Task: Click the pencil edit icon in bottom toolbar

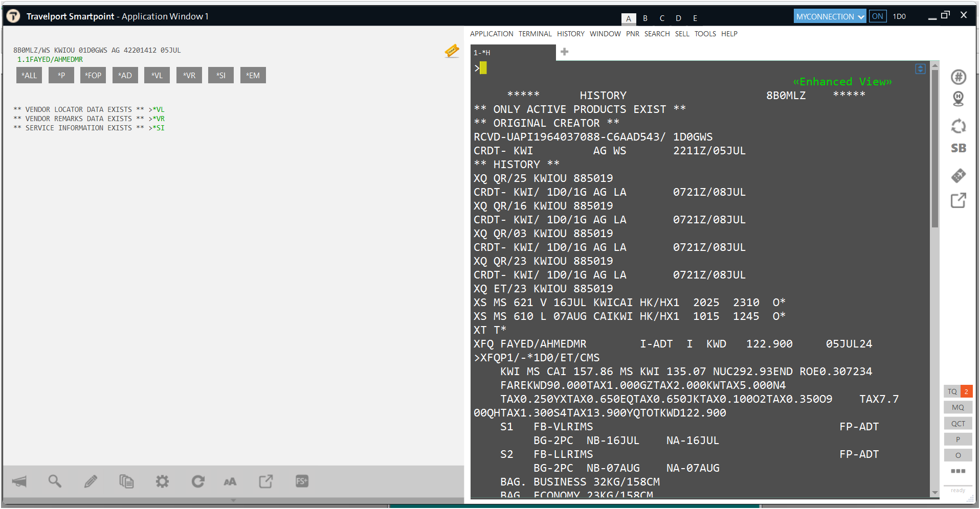Action: tap(91, 481)
